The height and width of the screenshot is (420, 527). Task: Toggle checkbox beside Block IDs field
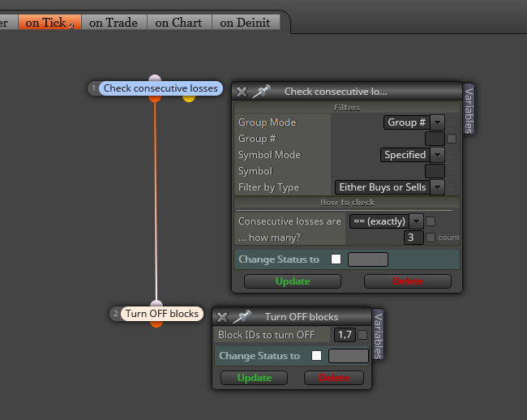(x=362, y=335)
